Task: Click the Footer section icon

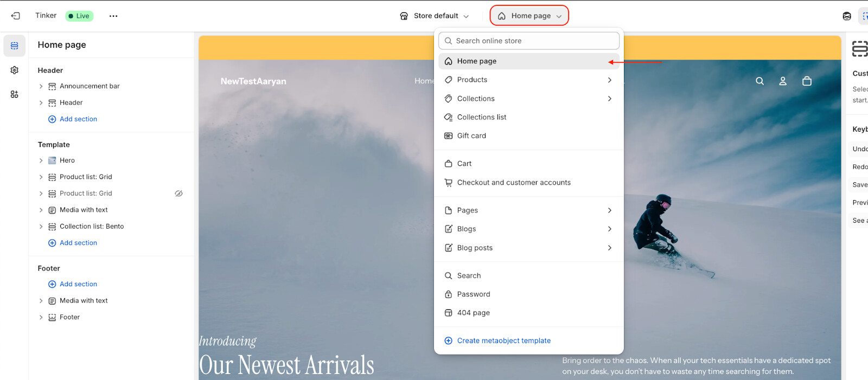Action: click(52, 317)
